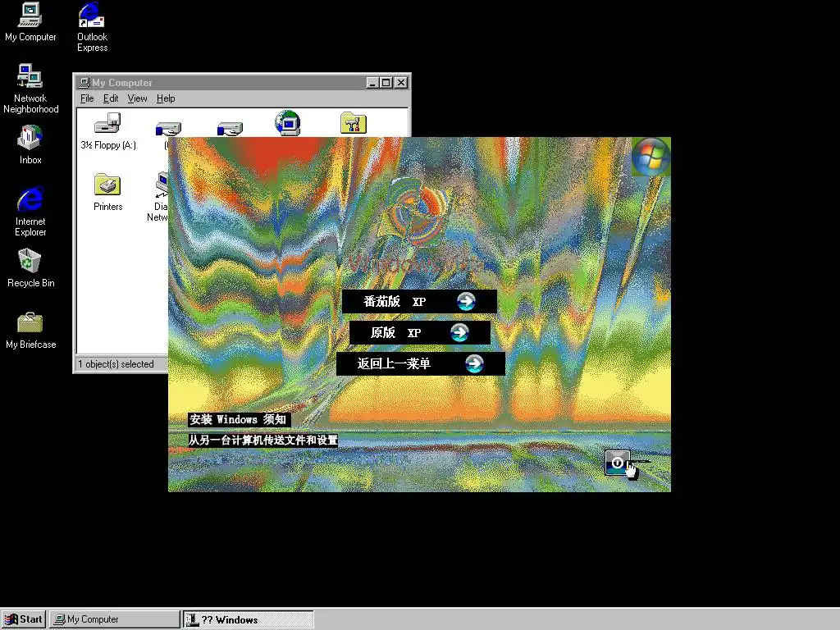Launch Outlook Express from the desktop
The image size is (840, 630).
coord(92,27)
